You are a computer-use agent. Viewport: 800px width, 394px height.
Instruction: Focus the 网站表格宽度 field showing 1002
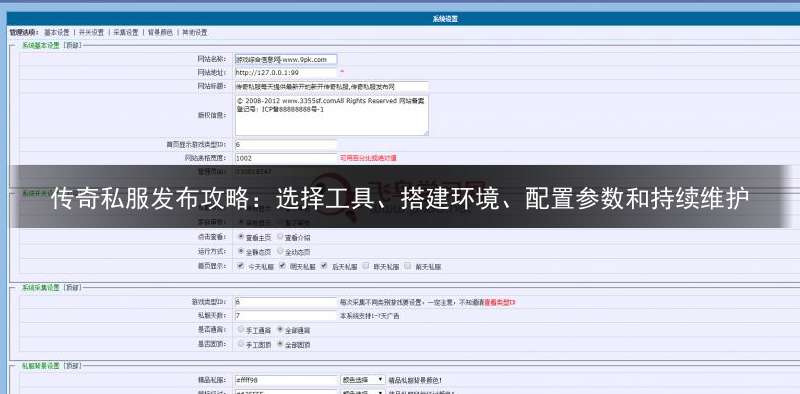[286, 158]
